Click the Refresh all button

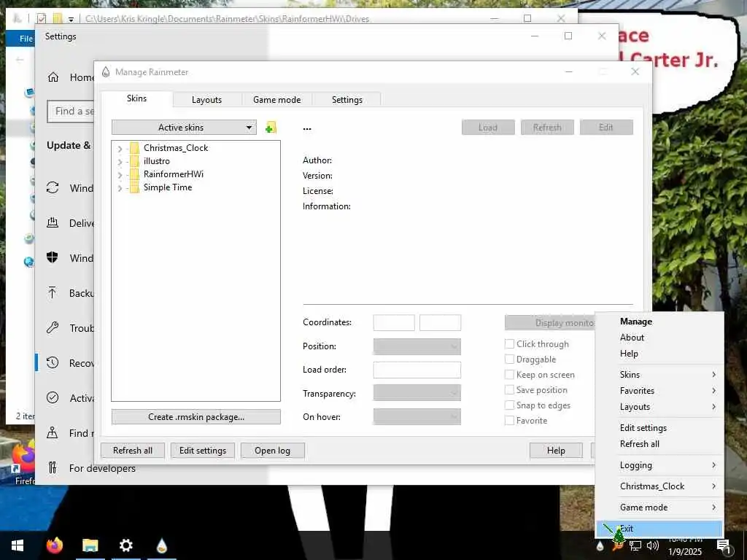click(133, 451)
